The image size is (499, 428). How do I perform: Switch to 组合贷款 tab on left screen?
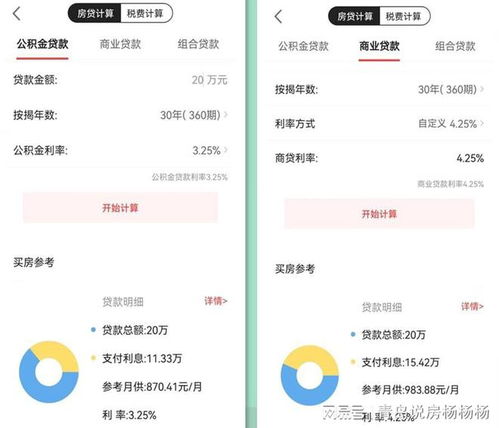coord(198,44)
